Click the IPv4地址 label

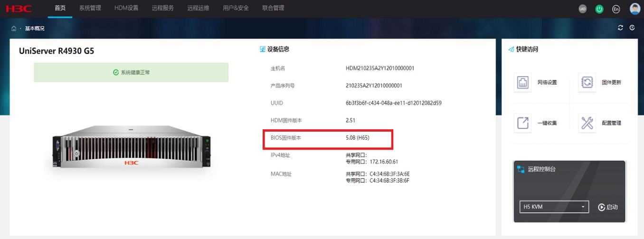click(280, 155)
